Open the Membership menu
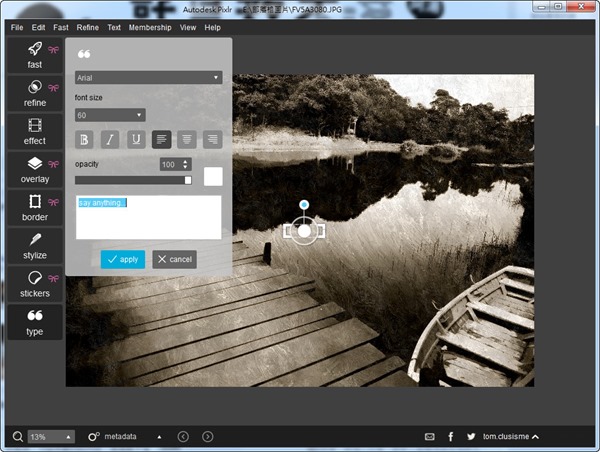 click(150, 27)
